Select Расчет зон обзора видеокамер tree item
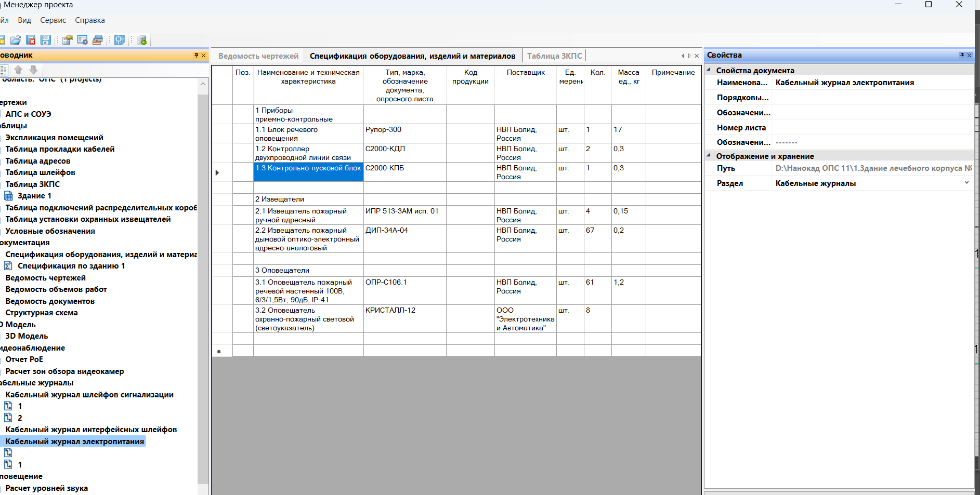980x495 pixels. pyautogui.click(x=64, y=371)
